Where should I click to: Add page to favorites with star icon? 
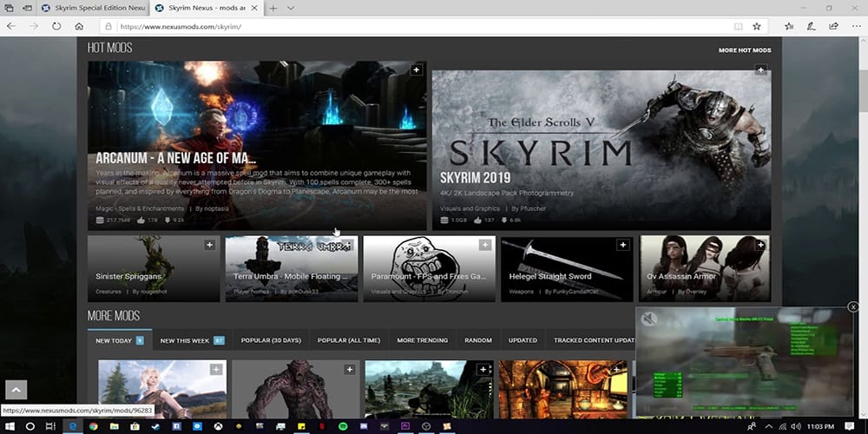756,26
